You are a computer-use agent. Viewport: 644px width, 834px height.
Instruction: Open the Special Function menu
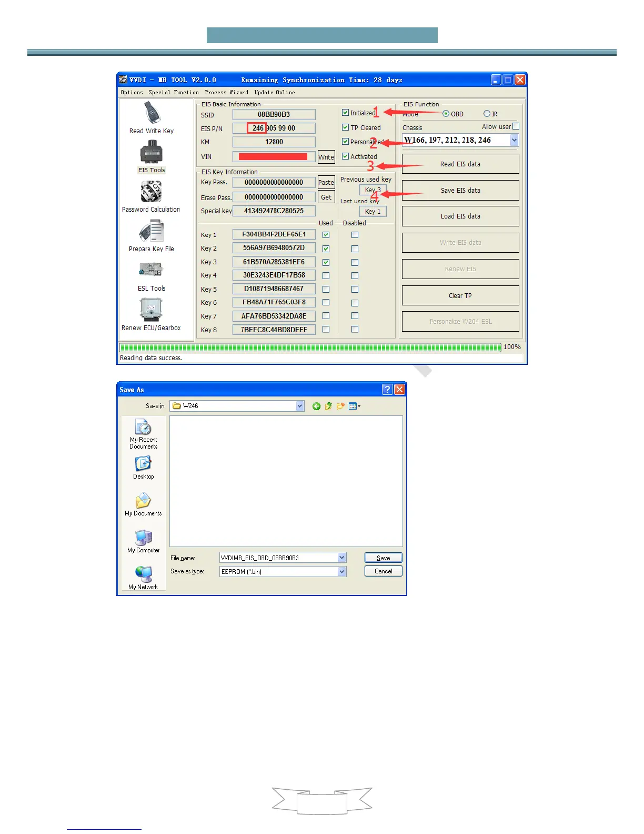(174, 92)
